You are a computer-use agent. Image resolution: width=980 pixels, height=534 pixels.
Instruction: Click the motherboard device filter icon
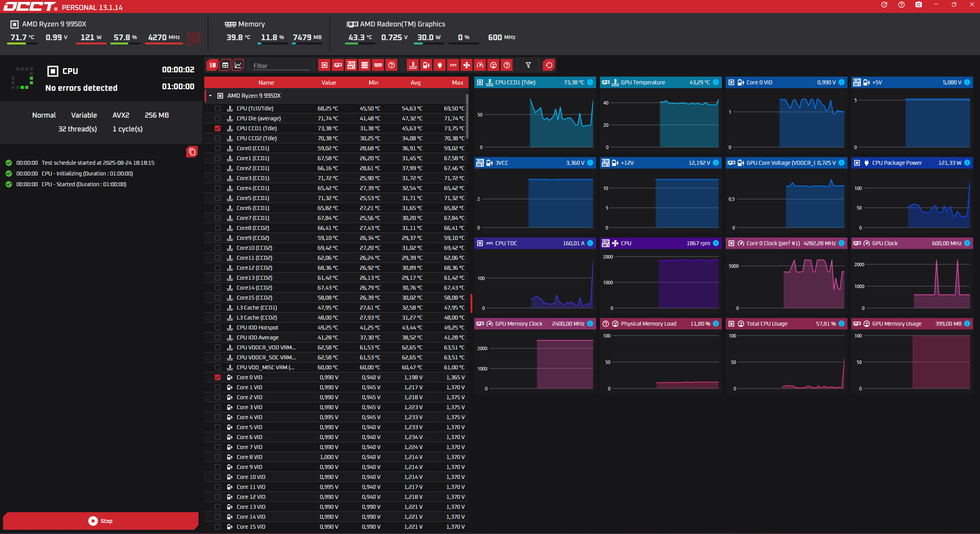pos(351,66)
